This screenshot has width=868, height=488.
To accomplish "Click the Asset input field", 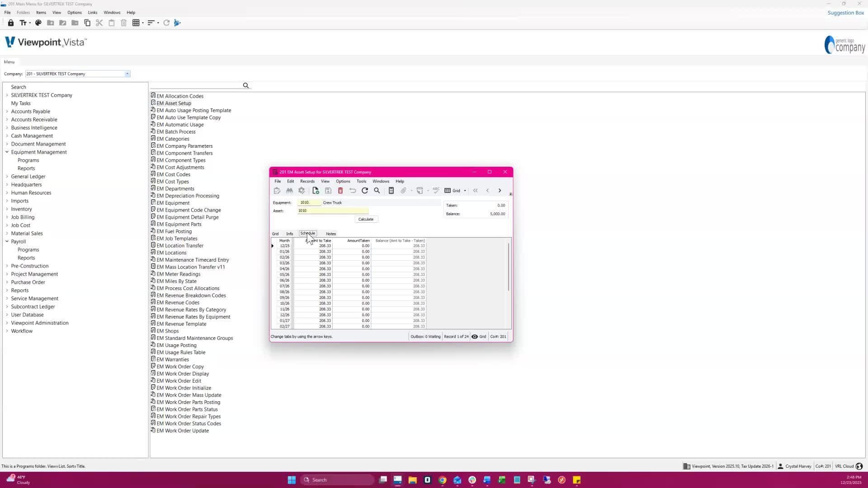I will coord(333,211).
